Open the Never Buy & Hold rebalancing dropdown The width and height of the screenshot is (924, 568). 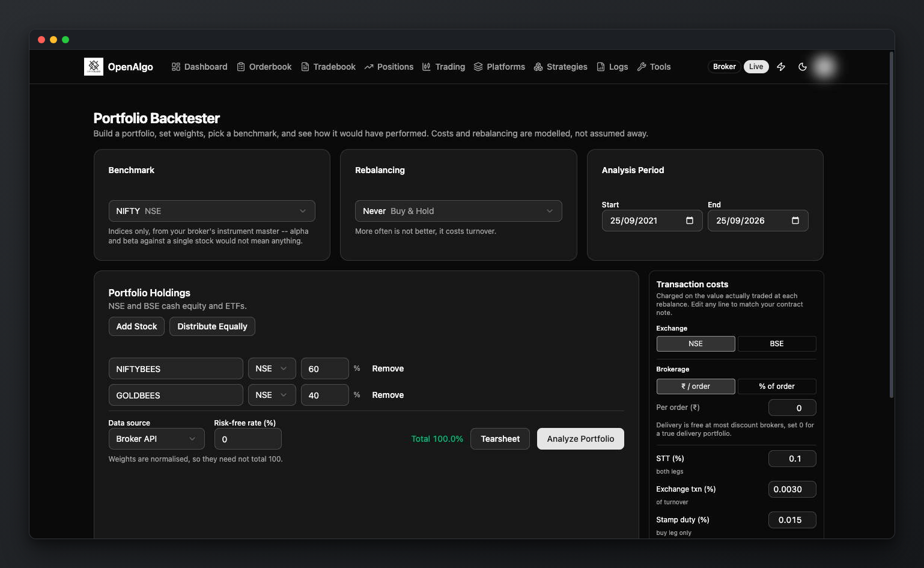(458, 211)
